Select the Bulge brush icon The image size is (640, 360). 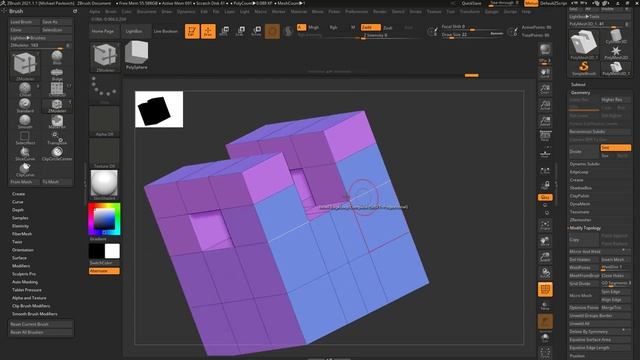point(57,73)
